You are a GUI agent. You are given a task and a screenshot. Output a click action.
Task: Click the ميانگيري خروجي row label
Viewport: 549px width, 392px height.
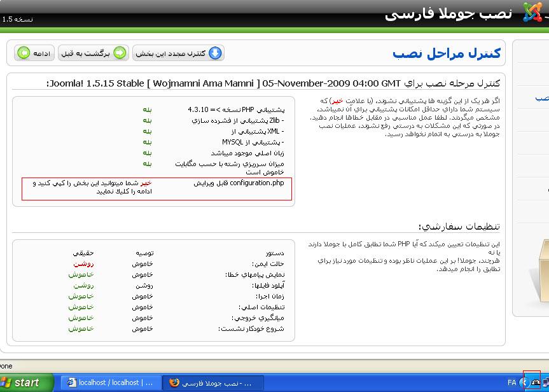(x=258, y=318)
